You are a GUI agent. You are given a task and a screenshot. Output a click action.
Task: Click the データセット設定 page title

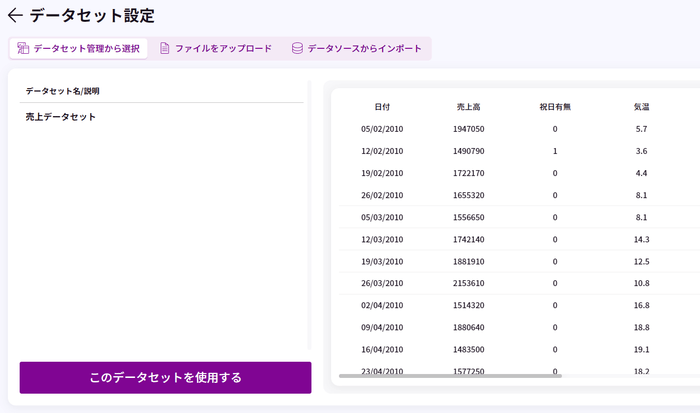click(x=92, y=16)
